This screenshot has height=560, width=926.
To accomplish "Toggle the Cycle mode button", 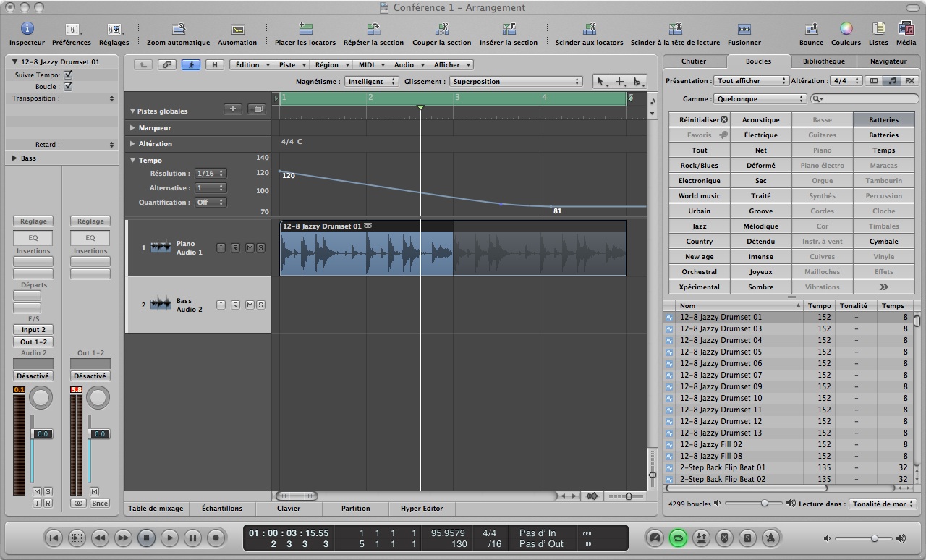I will tap(679, 538).
